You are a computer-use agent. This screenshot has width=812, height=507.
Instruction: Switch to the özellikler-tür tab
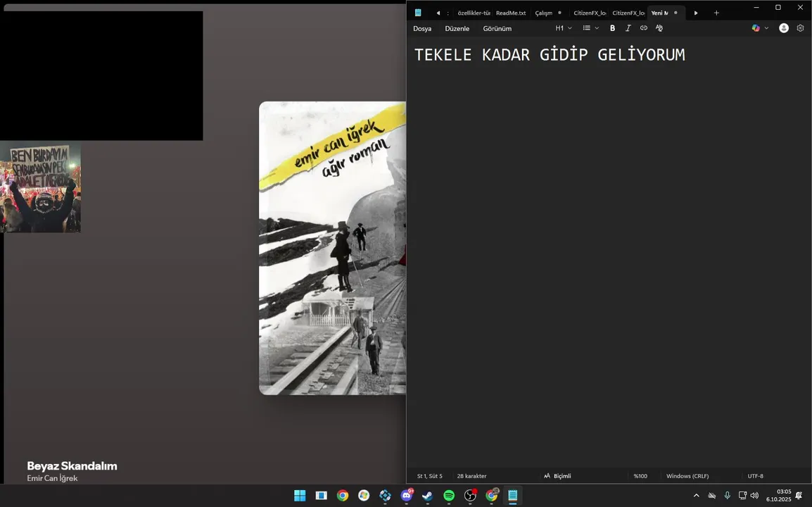[x=474, y=13]
